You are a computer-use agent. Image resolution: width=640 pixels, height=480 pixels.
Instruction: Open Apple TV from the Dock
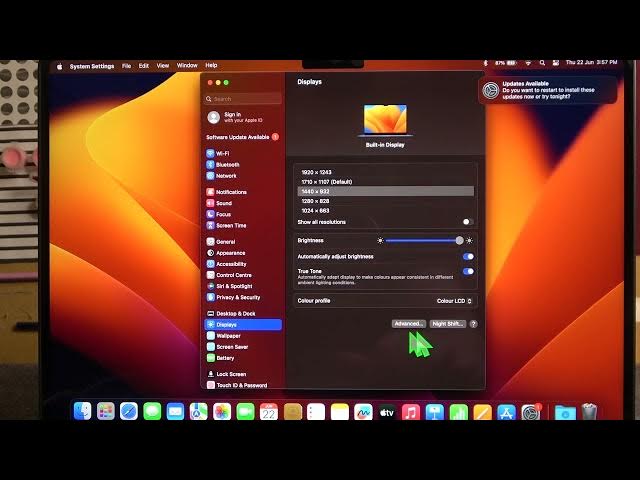click(x=386, y=412)
